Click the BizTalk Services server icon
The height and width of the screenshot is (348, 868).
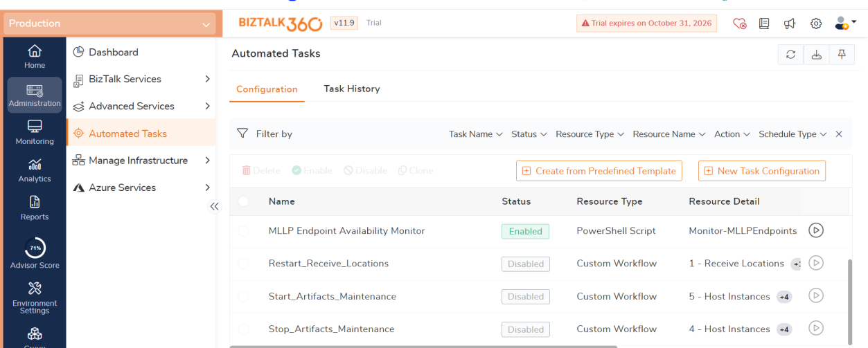point(78,79)
